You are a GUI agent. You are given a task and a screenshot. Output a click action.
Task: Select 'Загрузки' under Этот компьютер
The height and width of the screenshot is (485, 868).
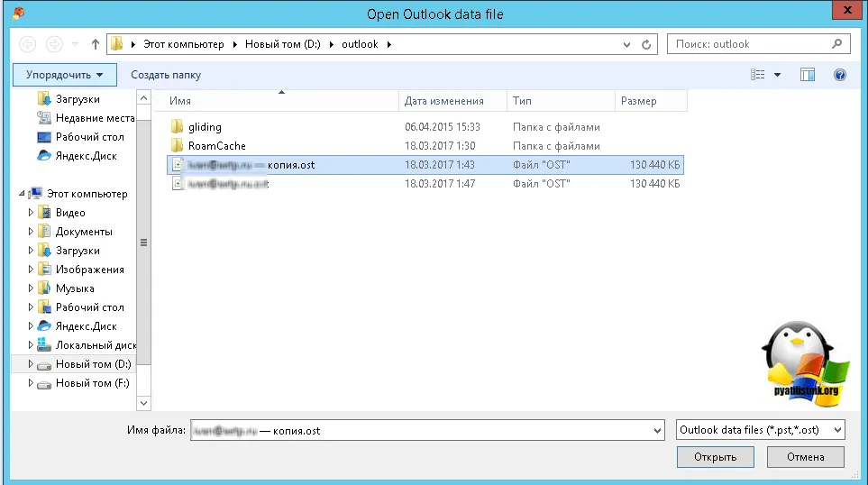[78, 251]
